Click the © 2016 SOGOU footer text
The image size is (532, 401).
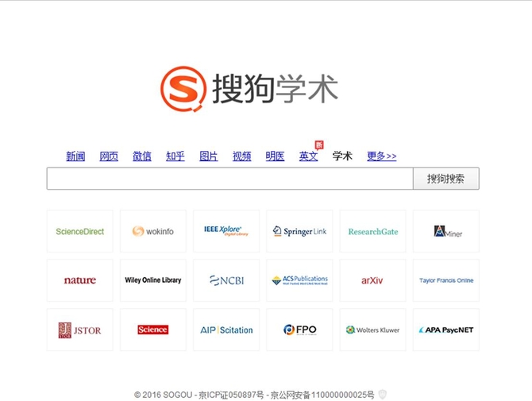click(x=164, y=395)
